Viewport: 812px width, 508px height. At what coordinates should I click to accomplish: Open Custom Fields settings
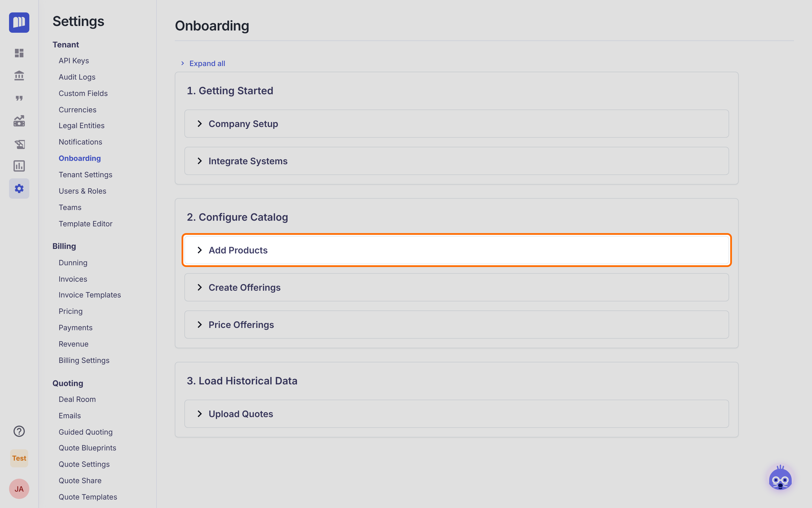(83, 93)
